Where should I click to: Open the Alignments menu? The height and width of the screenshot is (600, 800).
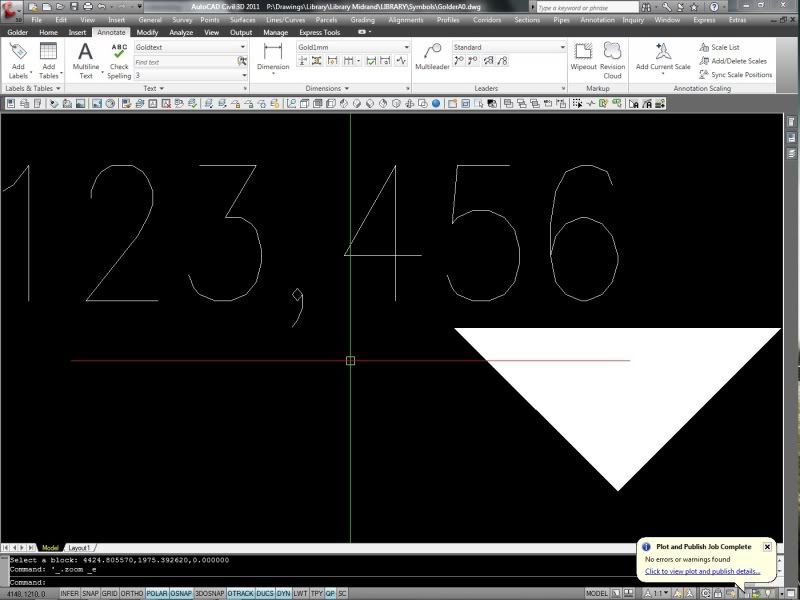[x=406, y=20]
